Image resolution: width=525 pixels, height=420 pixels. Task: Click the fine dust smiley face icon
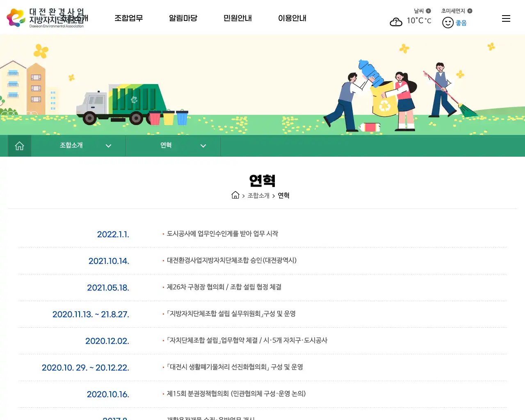click(447, 22)
